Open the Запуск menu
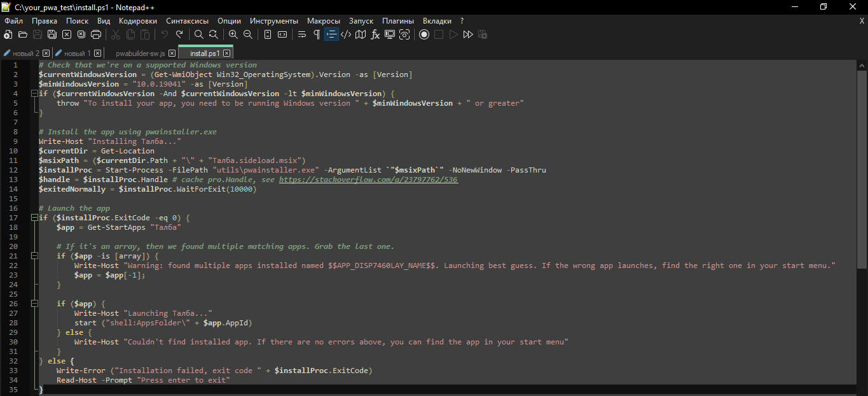 click(361, 21)
